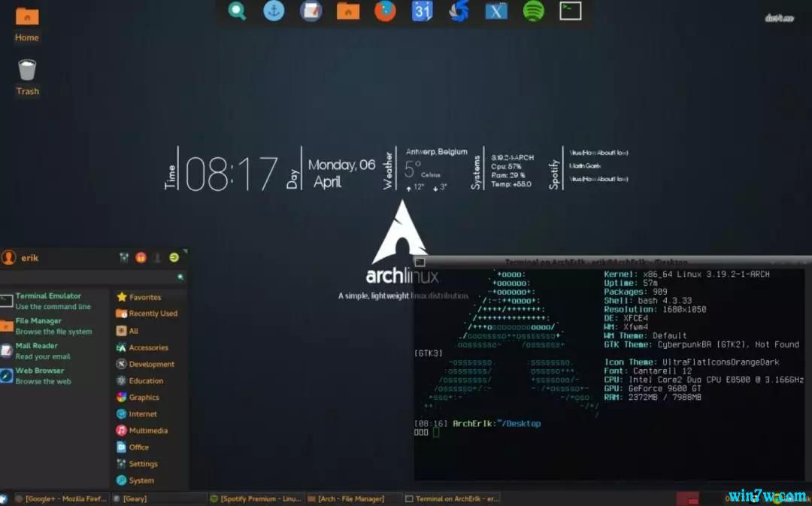Screen dimensions: 812x506
Task: Open Spotify from the top dock
Action: 533,11
